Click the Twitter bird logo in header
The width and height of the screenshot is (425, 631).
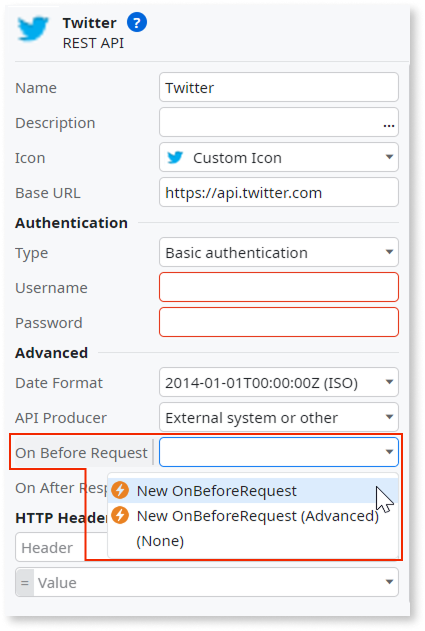pyautogui.click(x=33, y=29)
